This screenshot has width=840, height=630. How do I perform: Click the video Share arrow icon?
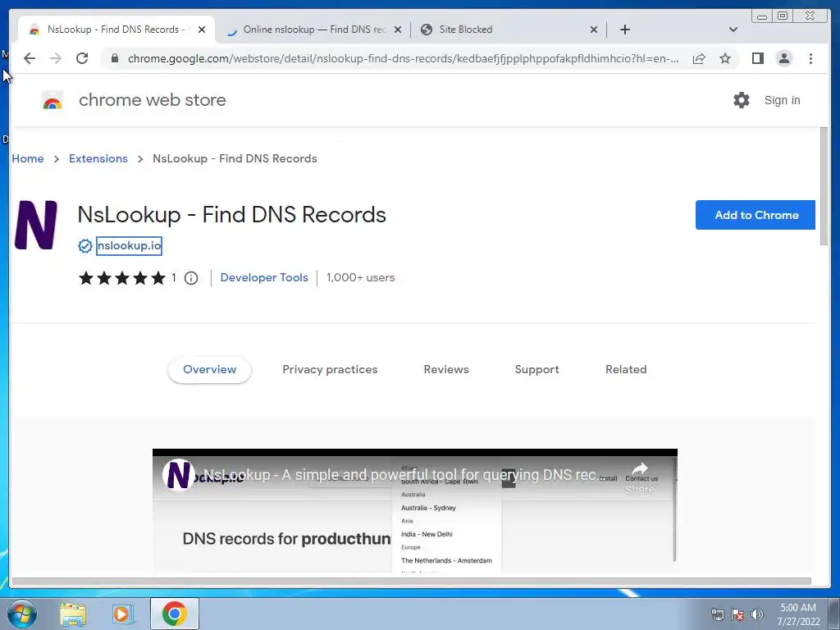point(640,468)
